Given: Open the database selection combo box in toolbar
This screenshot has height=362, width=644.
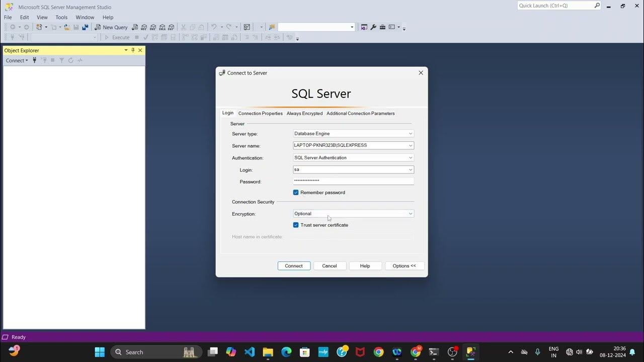Looking at the screenshot, I should click(64, 37).
